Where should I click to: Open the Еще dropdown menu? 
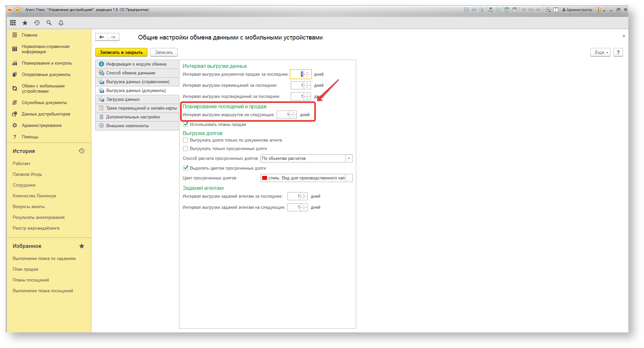600,52
